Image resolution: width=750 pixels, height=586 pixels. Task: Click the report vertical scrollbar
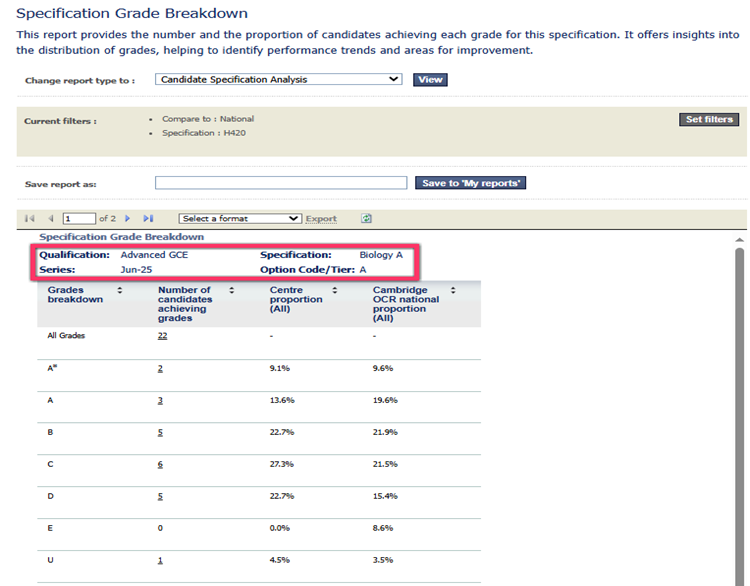click(740, 400)
